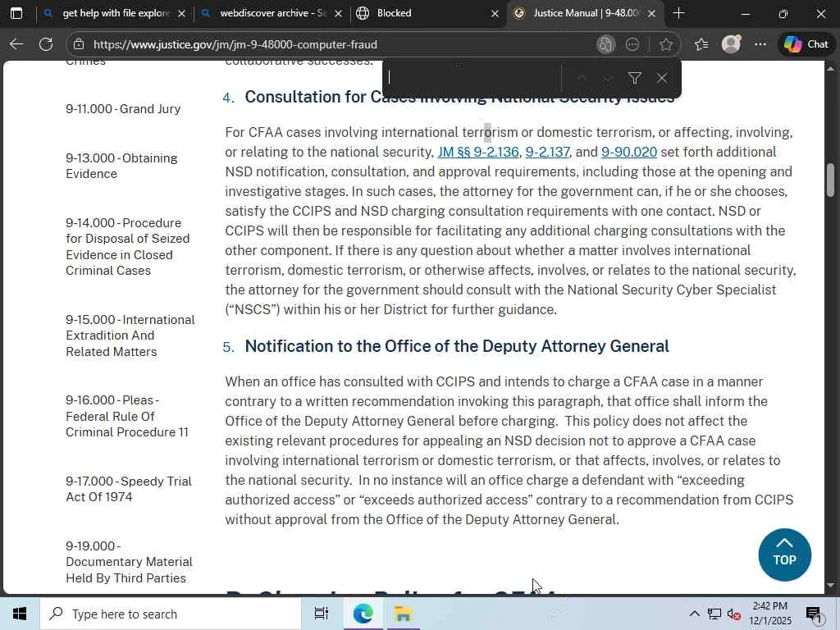Image resolution: width=840 pixels, height=630 pixels.
Task: Open the taskbar clock and date
Action: [x=769, y=614]
